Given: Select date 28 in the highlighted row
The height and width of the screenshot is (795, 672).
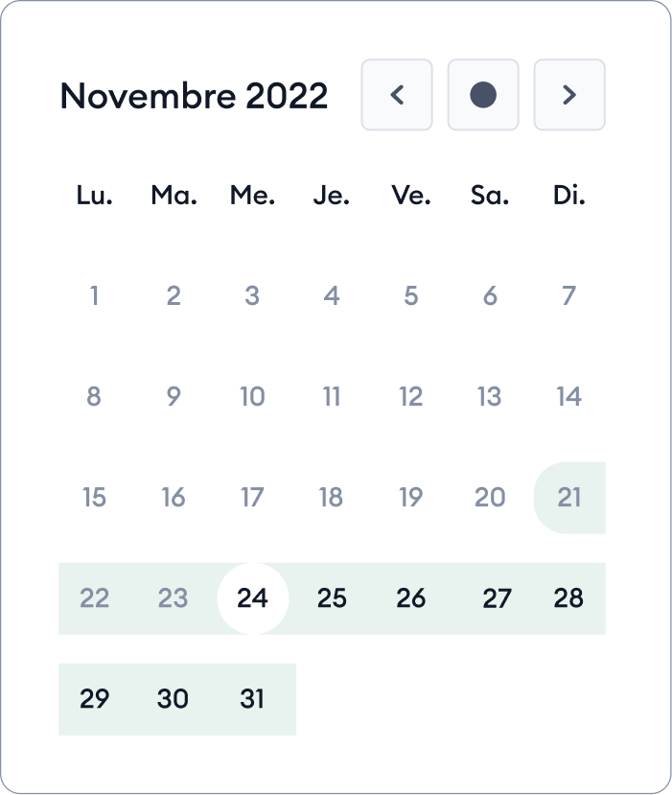Looking at the screenshot, I should [x=568, y=597].
